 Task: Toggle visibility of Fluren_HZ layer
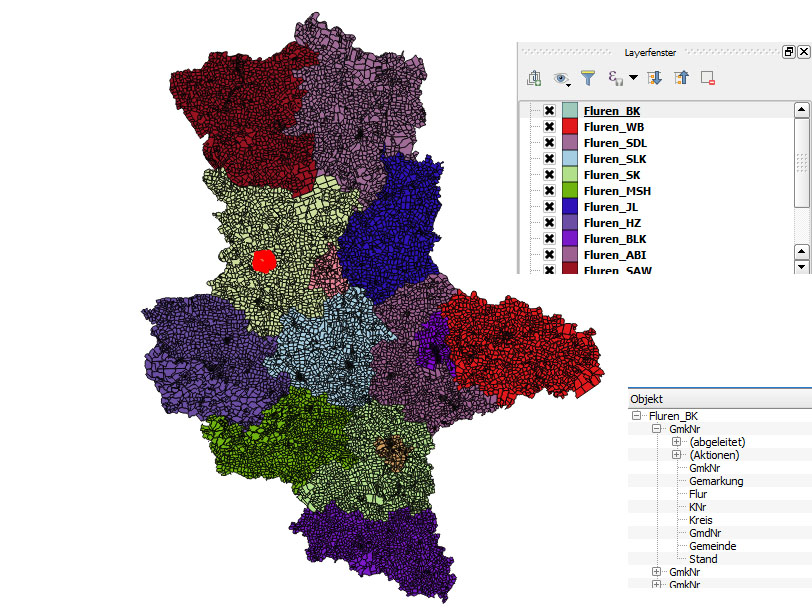tap(549, 223)
